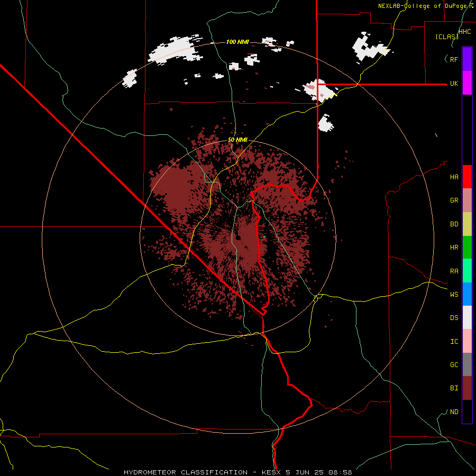Image resolution: width=476 pixels, height=476 pixels.
Task: Click the GR legend label
Action: pyautogui.click(x=454, y=200)
